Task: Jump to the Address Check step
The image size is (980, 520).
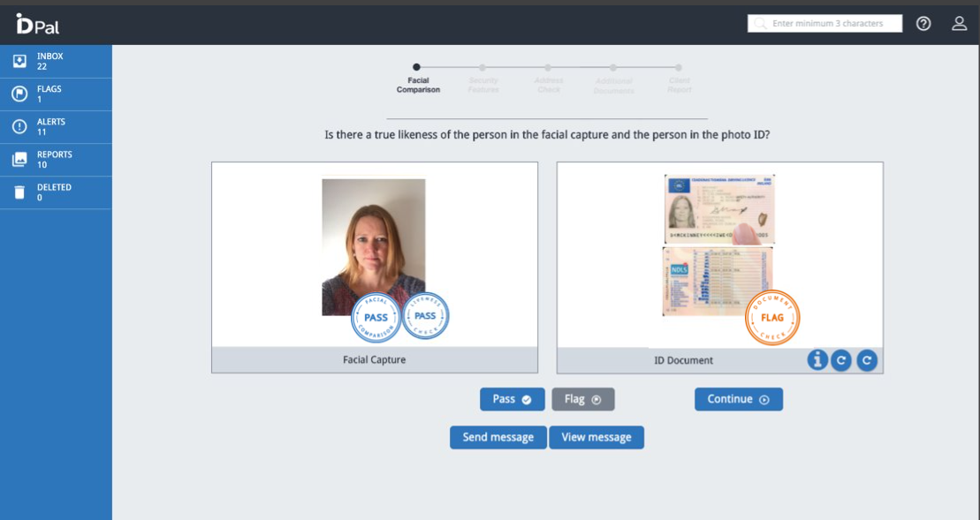Action: click(548, 68)
